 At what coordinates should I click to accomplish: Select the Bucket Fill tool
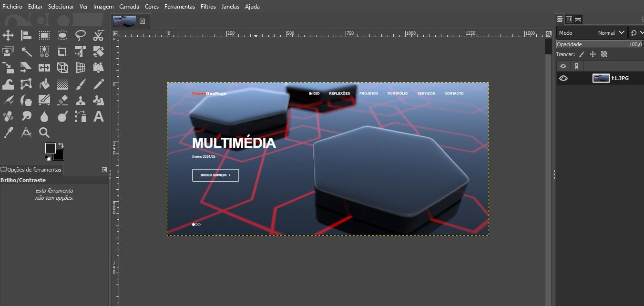pos(44,84)
